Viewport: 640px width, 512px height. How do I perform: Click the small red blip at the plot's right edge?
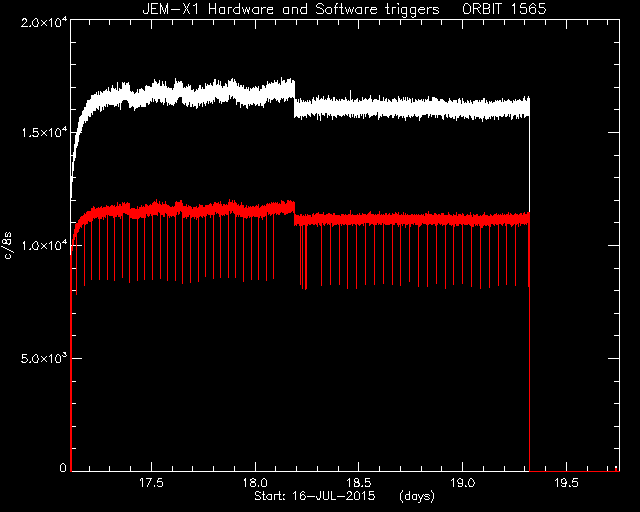(616, 469)
